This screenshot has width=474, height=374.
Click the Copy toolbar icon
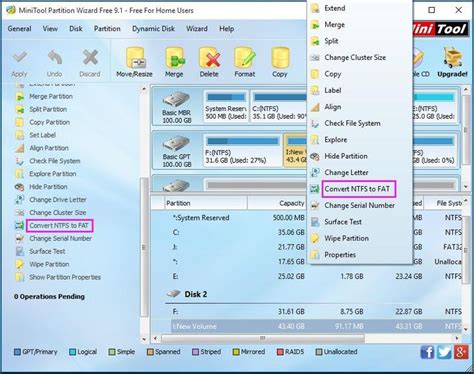280,58
